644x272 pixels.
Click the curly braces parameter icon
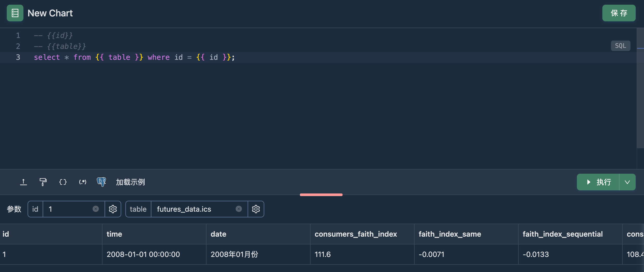point(63,182)
